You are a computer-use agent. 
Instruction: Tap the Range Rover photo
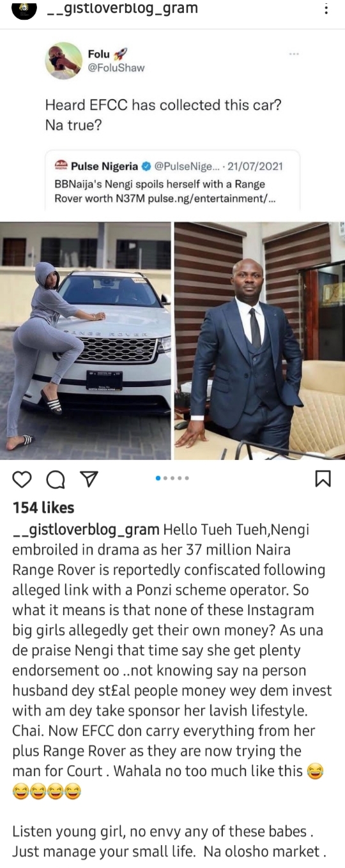[x=86, y=340]
